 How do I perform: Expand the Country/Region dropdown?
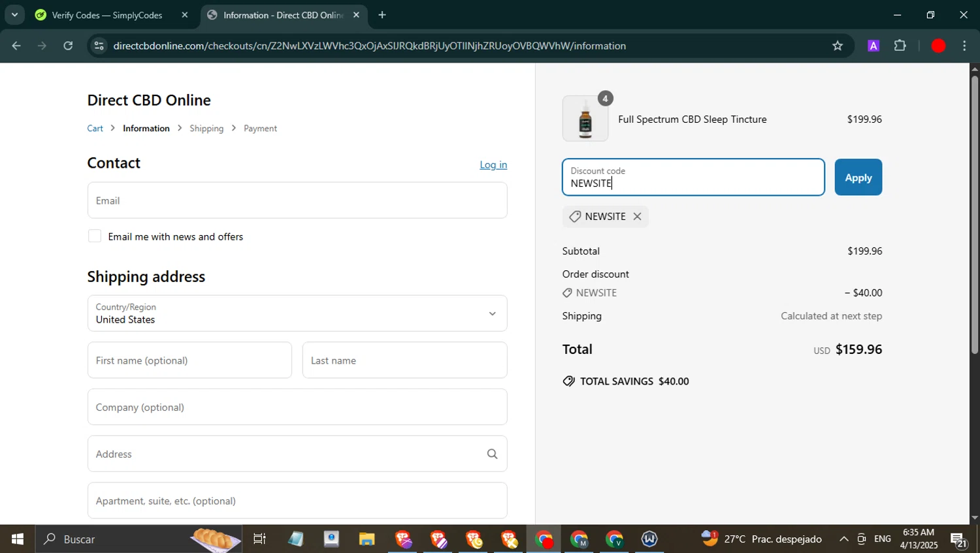(x=297, y=313)
